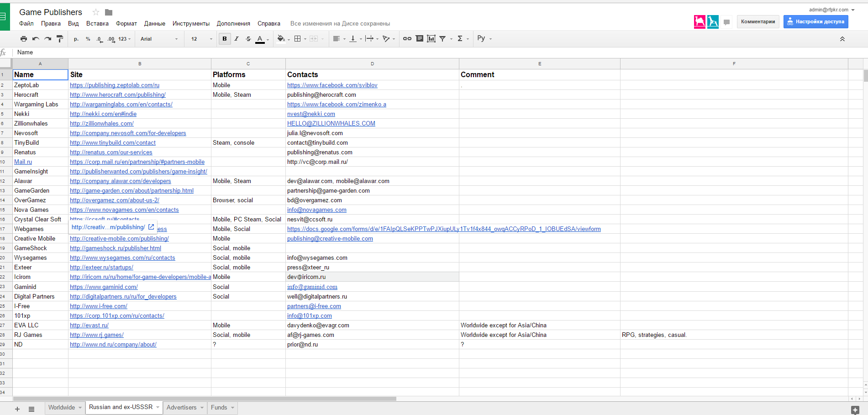The image size is (868, 415).
Task: Create a filter
Action: (x=442, y=39)
